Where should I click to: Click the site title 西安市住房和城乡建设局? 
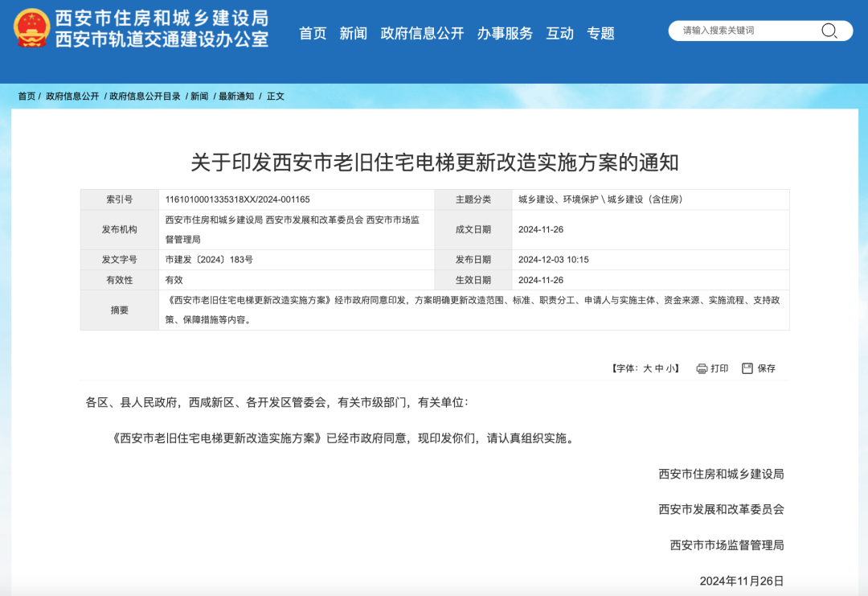click(x=162, y=18)
